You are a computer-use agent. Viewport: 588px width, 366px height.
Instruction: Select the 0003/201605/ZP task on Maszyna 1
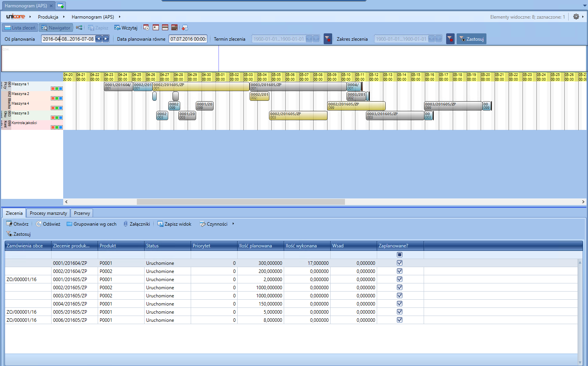coord(298,86)
